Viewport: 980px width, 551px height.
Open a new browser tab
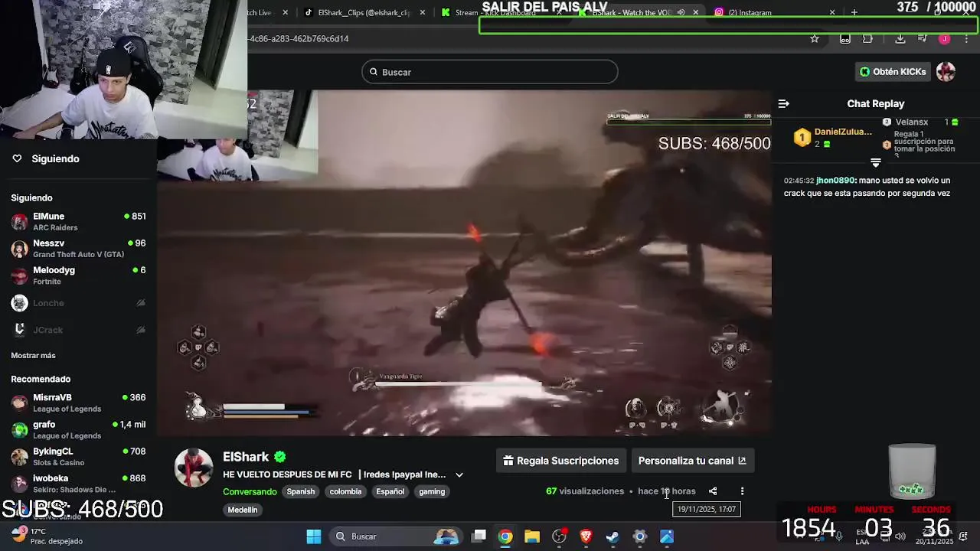click(x=854, y=12)
